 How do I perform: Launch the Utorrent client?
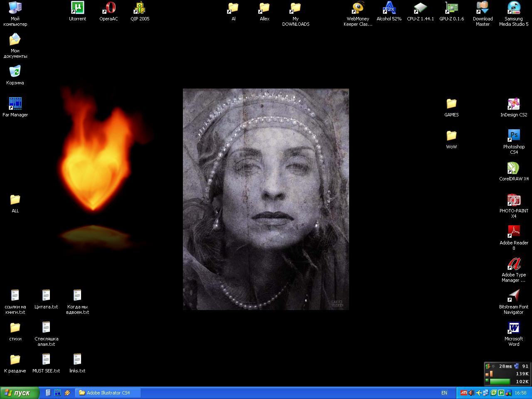[77, 7]
